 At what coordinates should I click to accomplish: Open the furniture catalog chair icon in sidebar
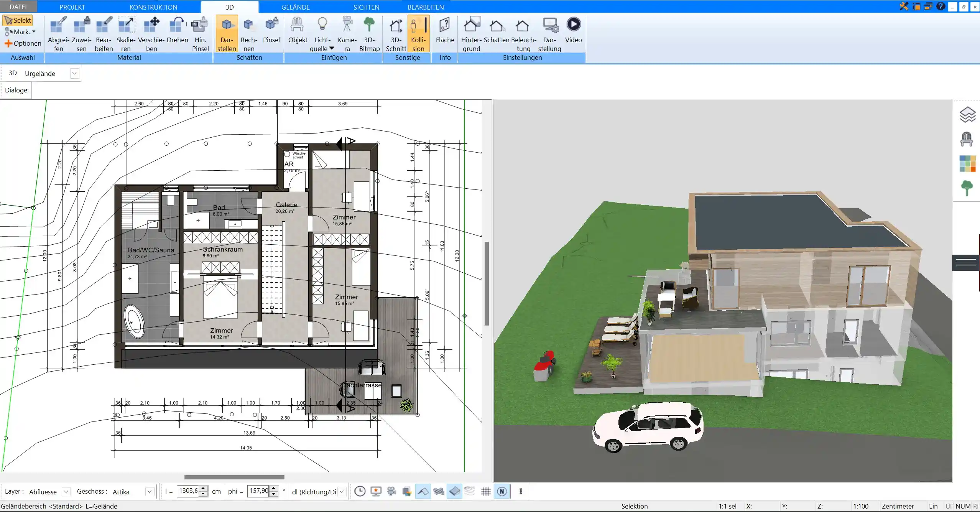coord(967,139)
